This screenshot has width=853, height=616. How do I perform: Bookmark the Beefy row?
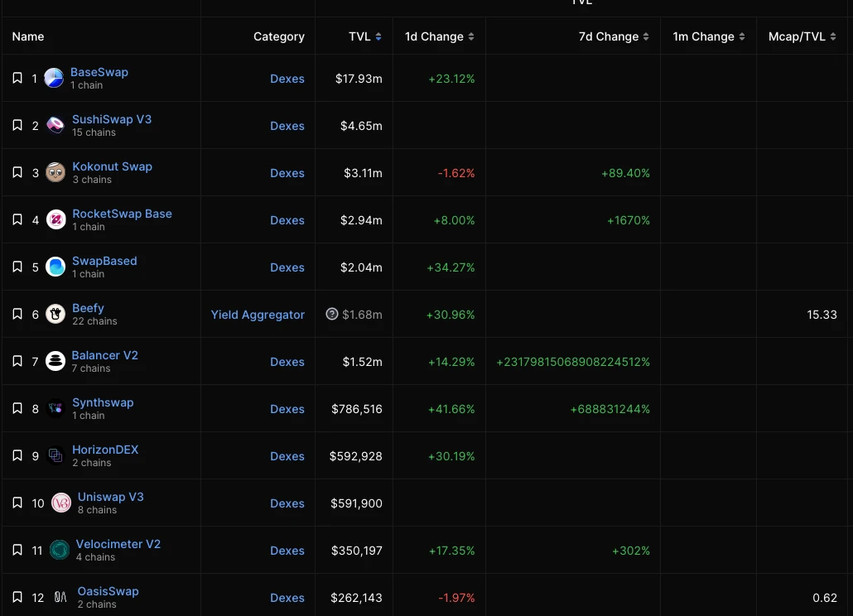coord(17,315)
